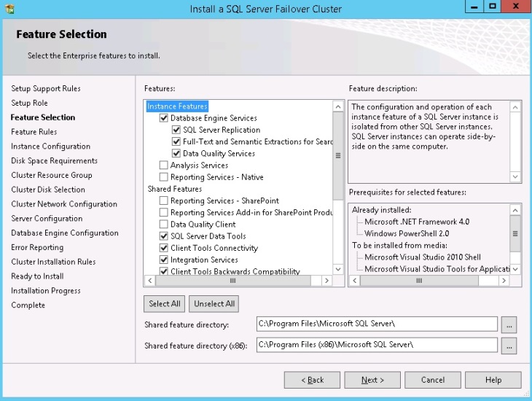
Task: Click 'Already installed:' prerequisites heading
Action: tap(381, 210)
